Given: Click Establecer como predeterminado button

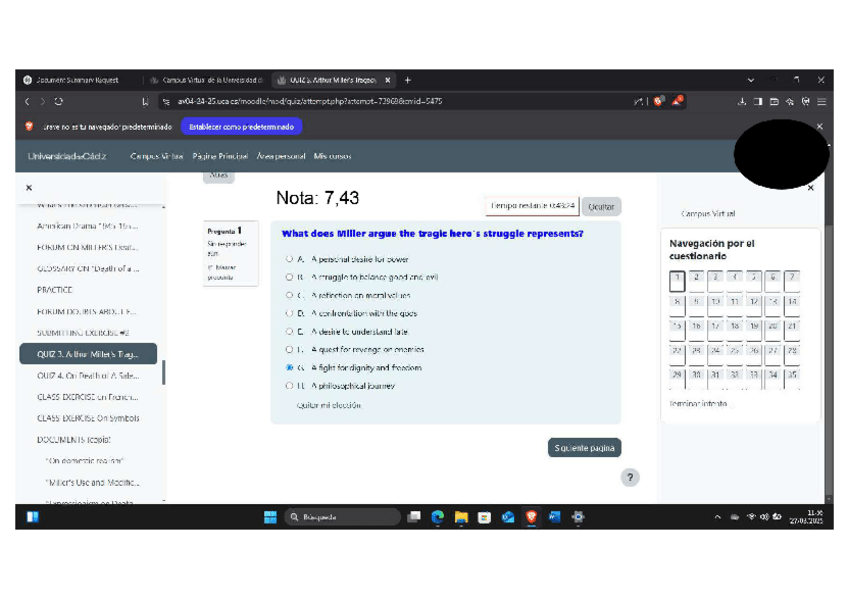Looking at the screenshot, I should [241, 127].
